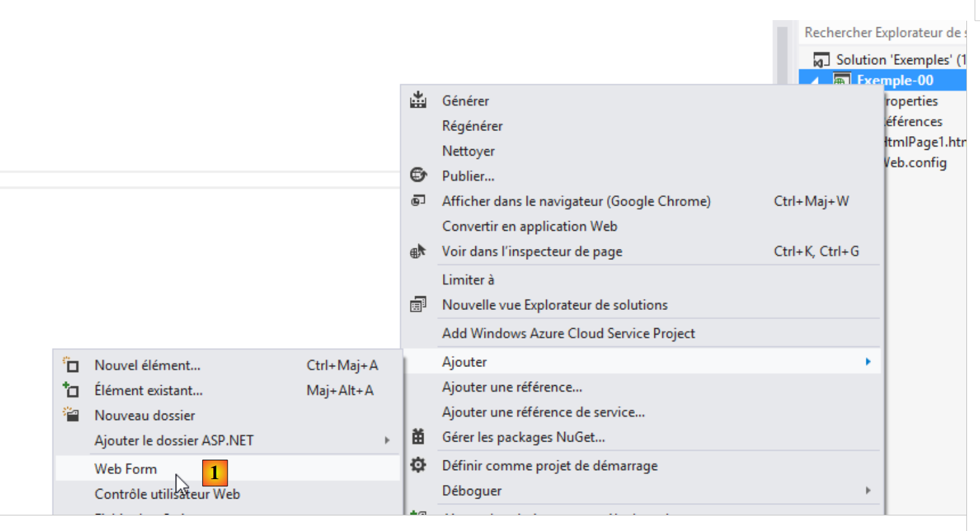This screenshot has width=980, height=531.
Task: Click the browser icon beside Afficher dans le navigateur
Action: [418, 200]
